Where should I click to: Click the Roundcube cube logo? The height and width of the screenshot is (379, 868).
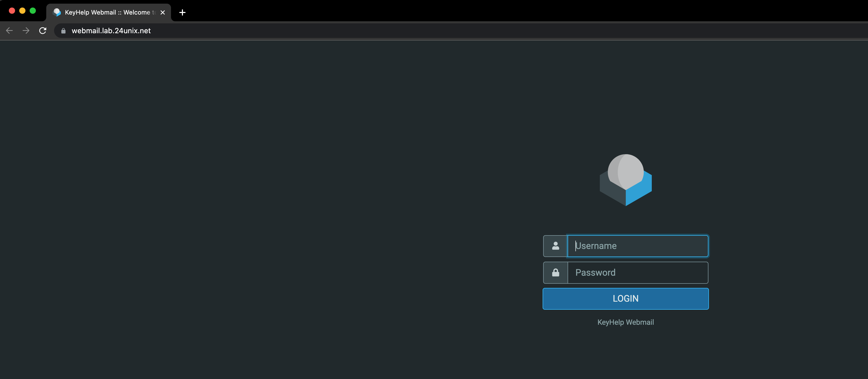click(625, 180)
